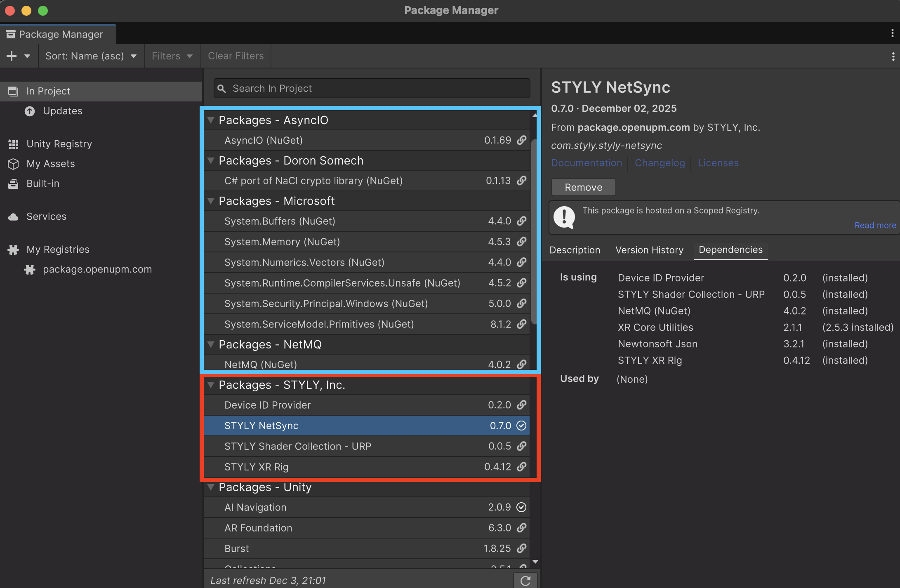Click the link icon next to AR Foundation
900x588 pixels.
[521, 528]
